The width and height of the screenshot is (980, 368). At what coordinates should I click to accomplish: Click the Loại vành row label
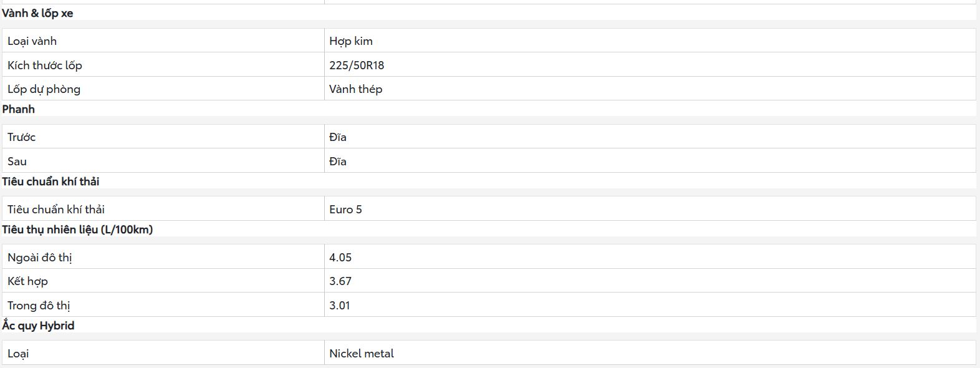coord(32,41)
